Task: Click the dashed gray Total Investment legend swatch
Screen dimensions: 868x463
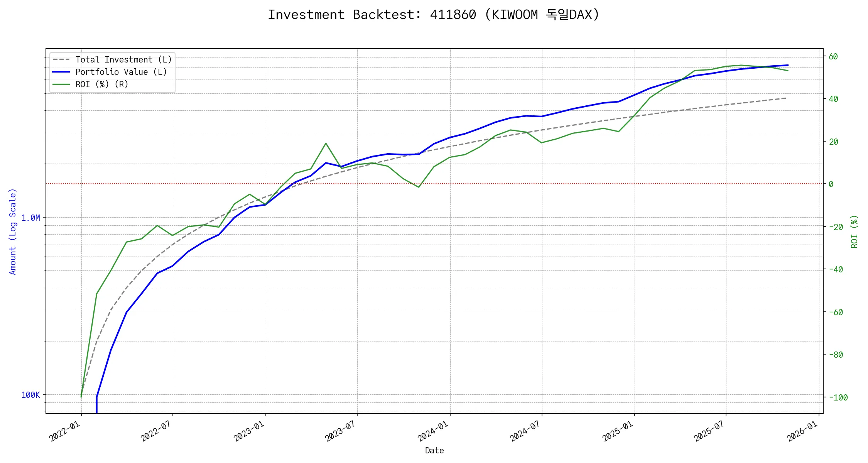Action: pos(61,60)
